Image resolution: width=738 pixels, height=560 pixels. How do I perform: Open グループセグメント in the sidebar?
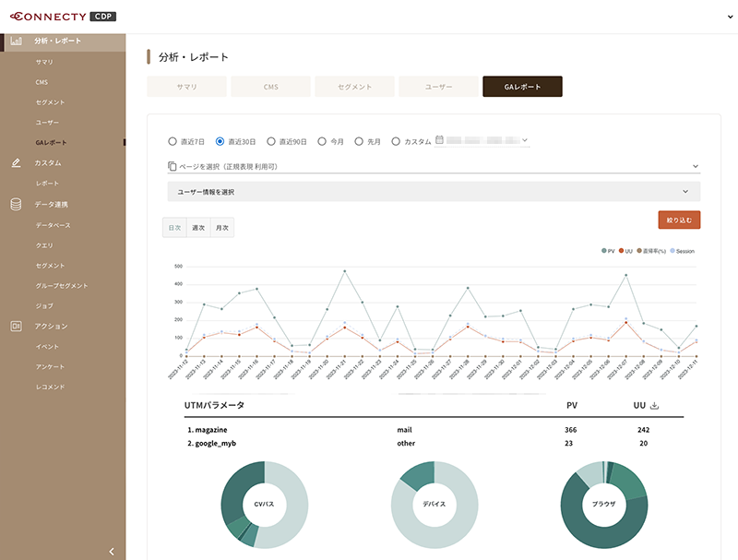tap(62, 286)
